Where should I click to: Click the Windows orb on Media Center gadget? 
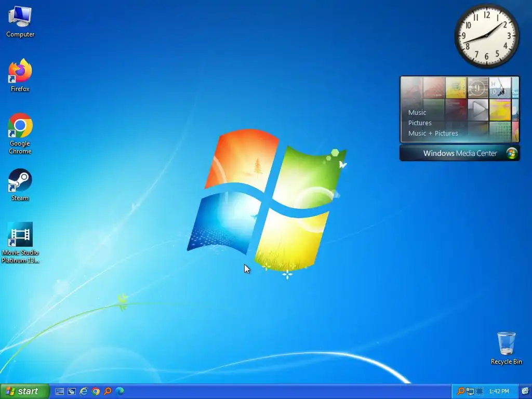(x=512, y=153)
